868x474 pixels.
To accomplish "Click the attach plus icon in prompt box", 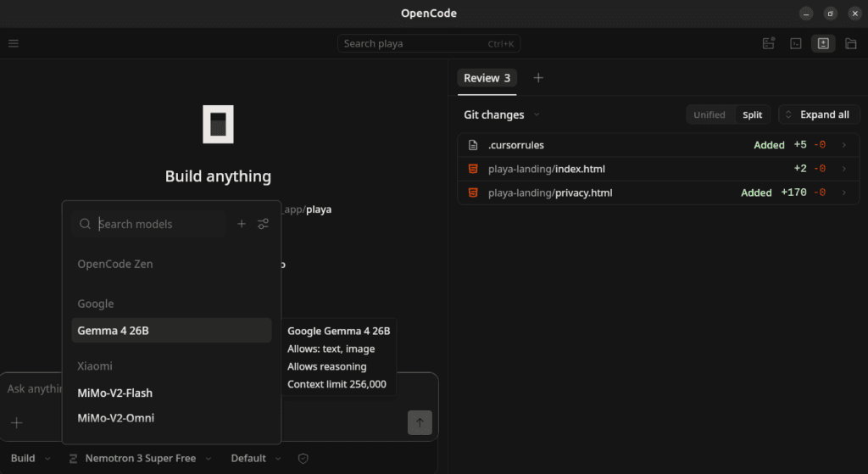I will coord(17,423).
